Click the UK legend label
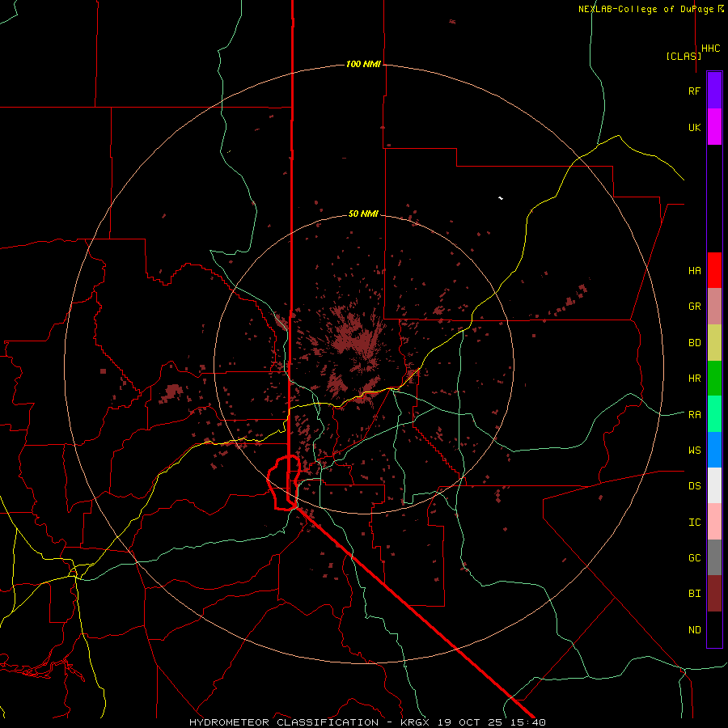 tap(694, 127)
